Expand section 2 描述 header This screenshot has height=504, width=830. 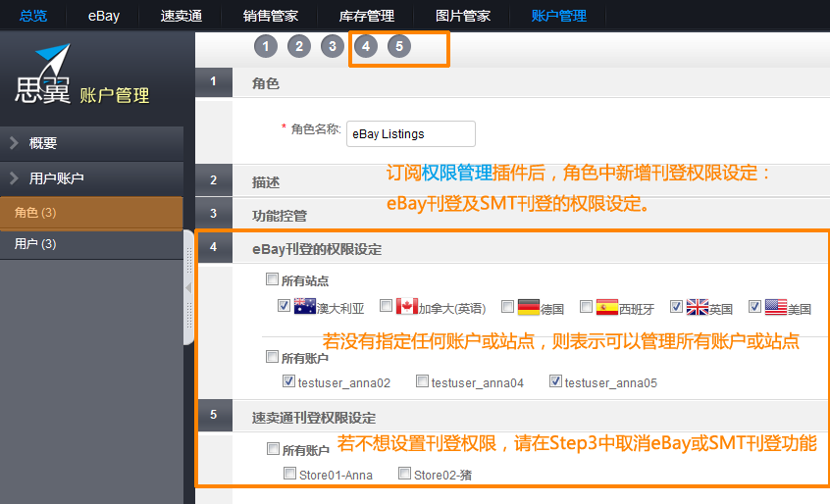pos(512,180)
